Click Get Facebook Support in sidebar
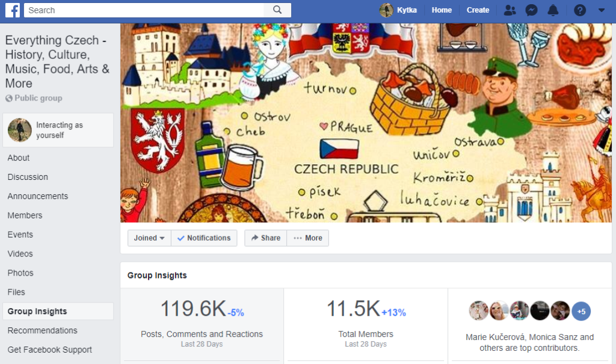This screenshot has width=616, height=364. click(50, 350)
